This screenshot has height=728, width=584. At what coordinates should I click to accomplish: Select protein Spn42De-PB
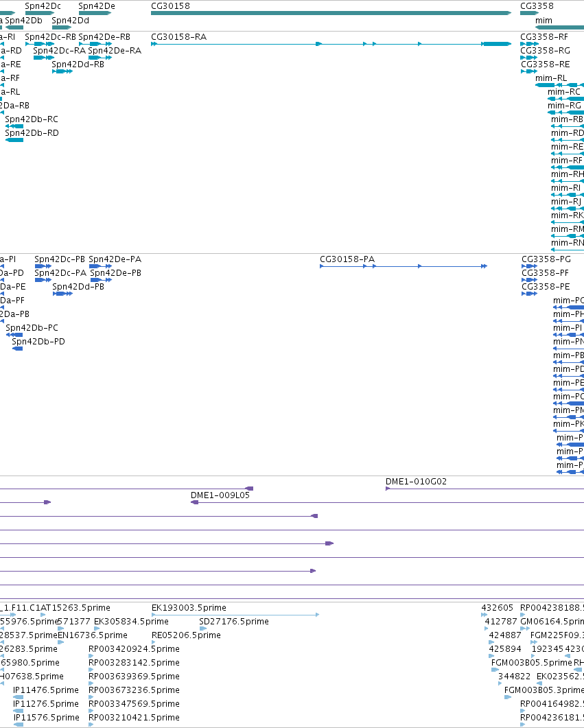(x=115, y=273)
